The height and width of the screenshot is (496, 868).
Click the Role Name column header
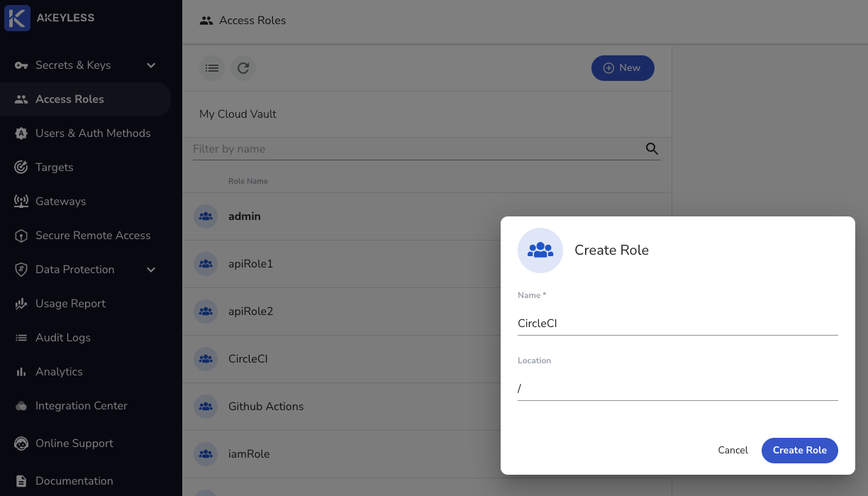pos(248,181)
